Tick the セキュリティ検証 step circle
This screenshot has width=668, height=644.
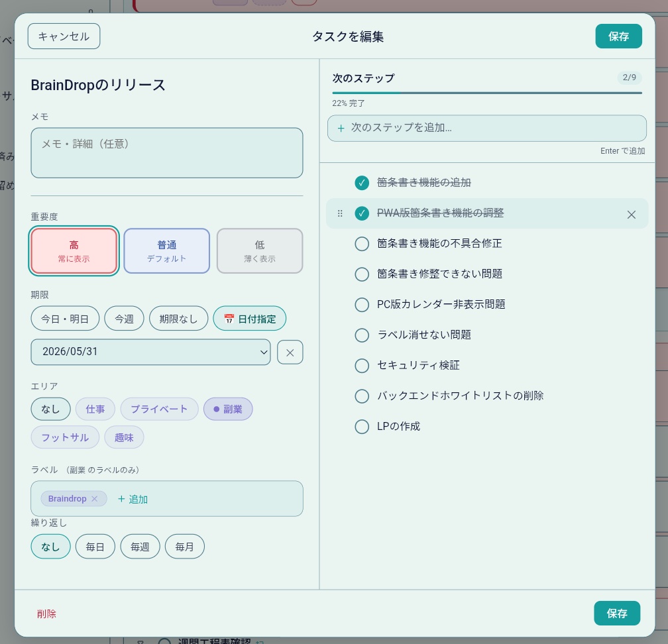coord(362,366)
